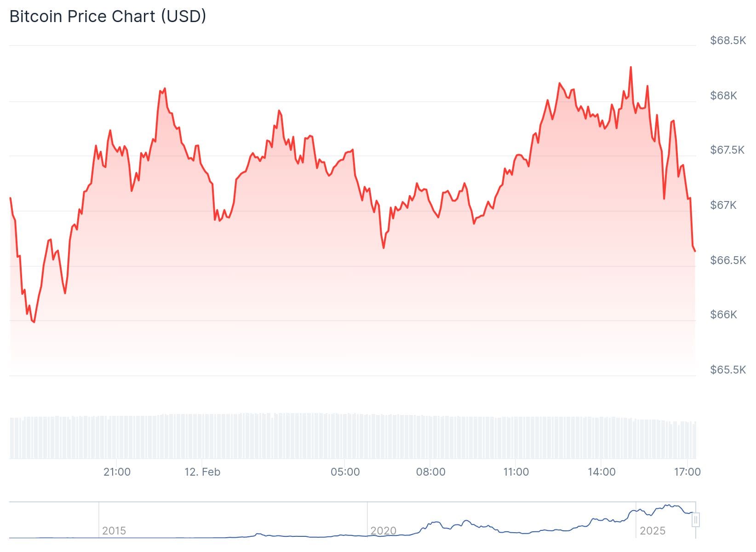
Task: Click the $67K price axis label
Action: pyautogui.click(x=723, y=205)
